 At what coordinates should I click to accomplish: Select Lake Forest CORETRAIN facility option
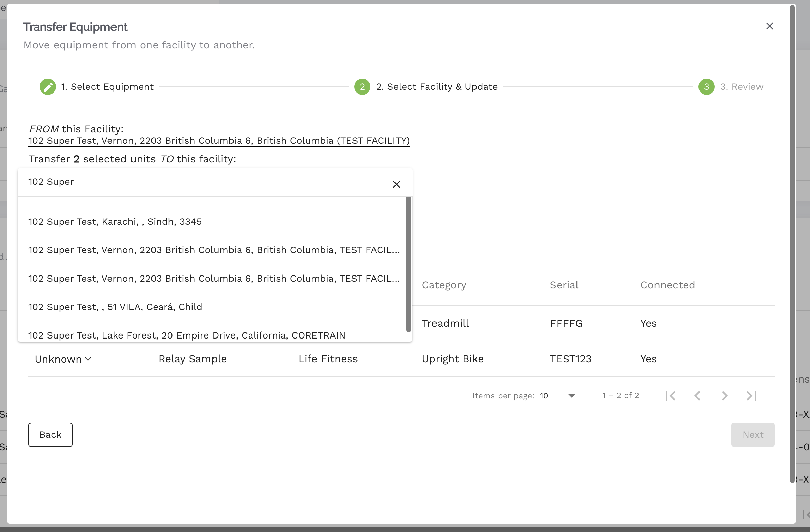tap(186, 335)
